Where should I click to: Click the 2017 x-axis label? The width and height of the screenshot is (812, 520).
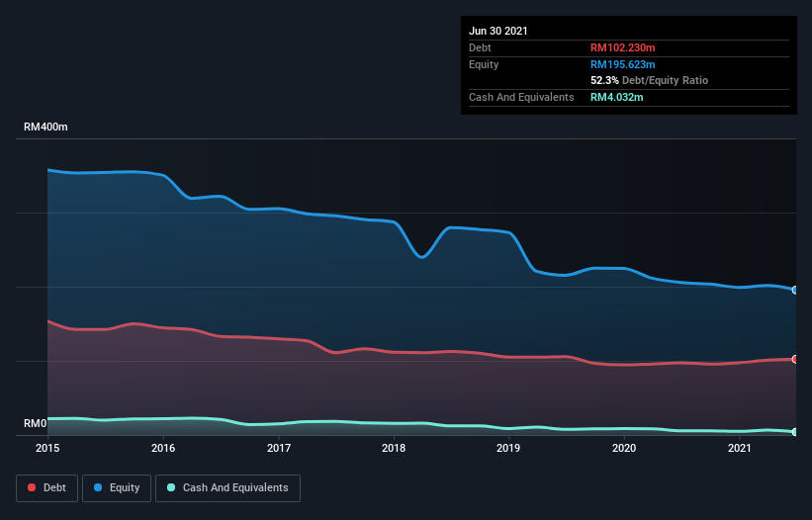pyautogui.click(x=279, y=448)
